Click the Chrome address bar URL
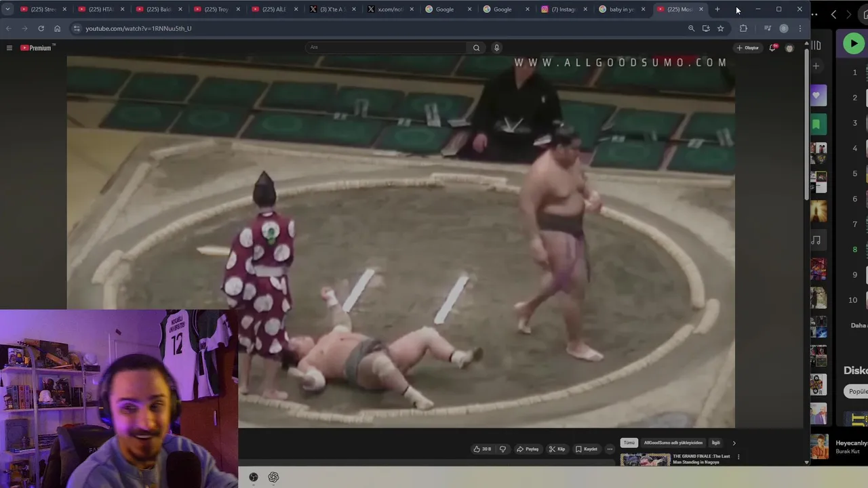Screen dimensions: 868x488 (138, 28)
